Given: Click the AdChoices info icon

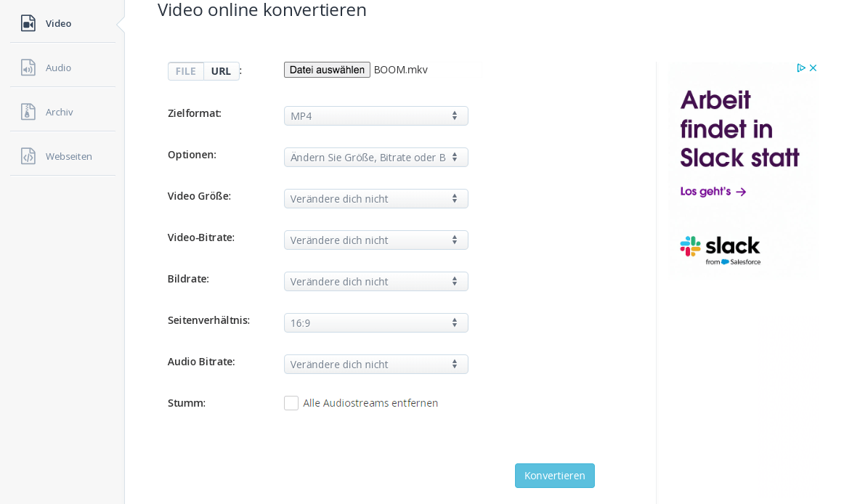Looking at the screenshot, I should pyautogui.click(x=801, y=68).
